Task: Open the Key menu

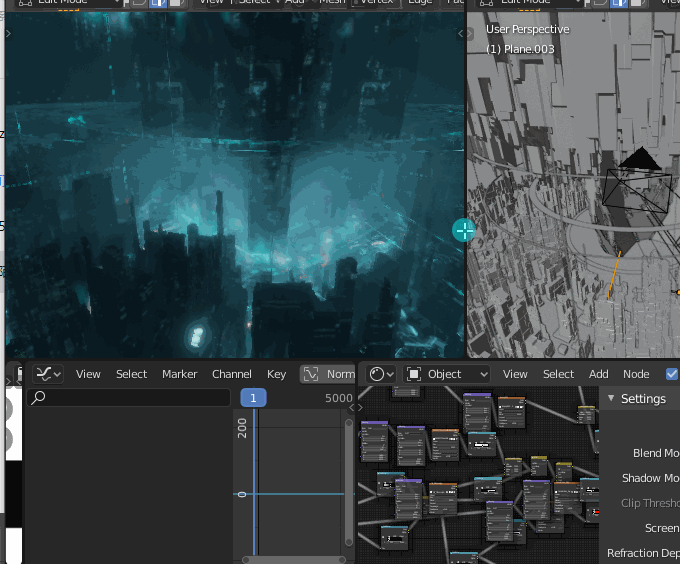Action: [x=276, y=374]
